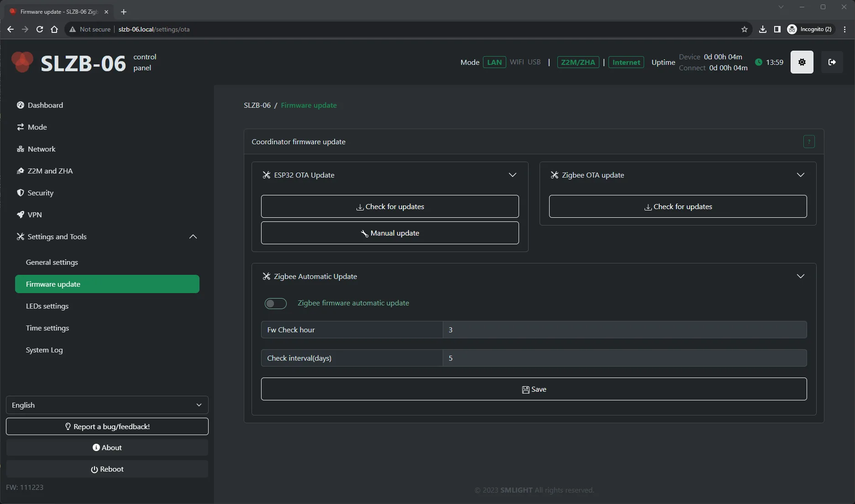Click the ESP32 Manual update button
Screen dimensions: 855x504
tap(389, 233)
